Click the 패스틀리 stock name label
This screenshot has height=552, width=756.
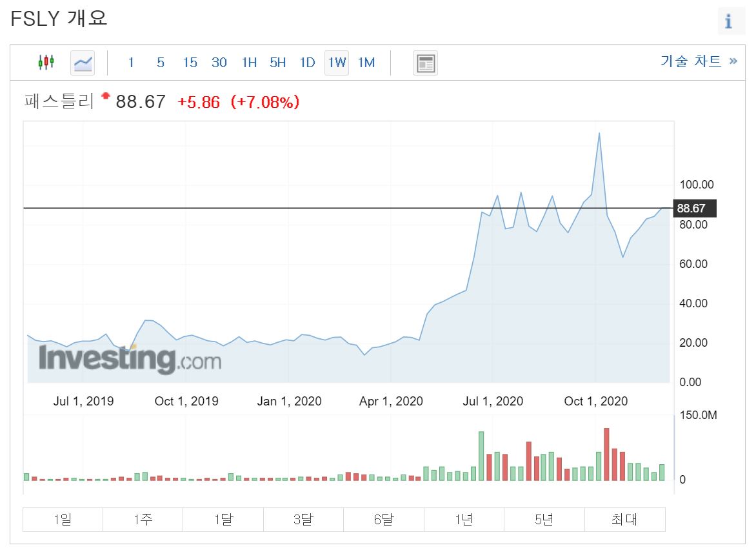click(x=58, y=101)
